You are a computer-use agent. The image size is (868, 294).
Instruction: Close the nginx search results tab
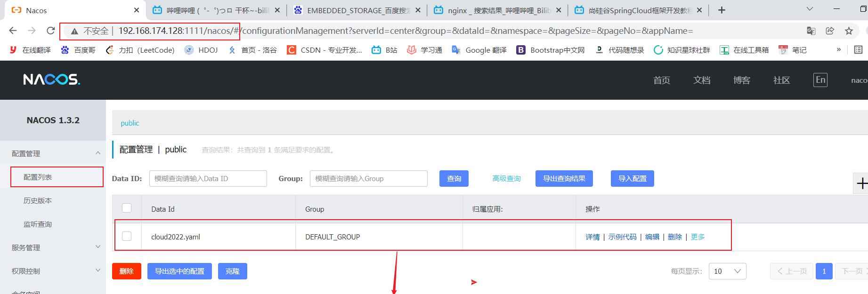pyautogui.click(x=559, y=10)
